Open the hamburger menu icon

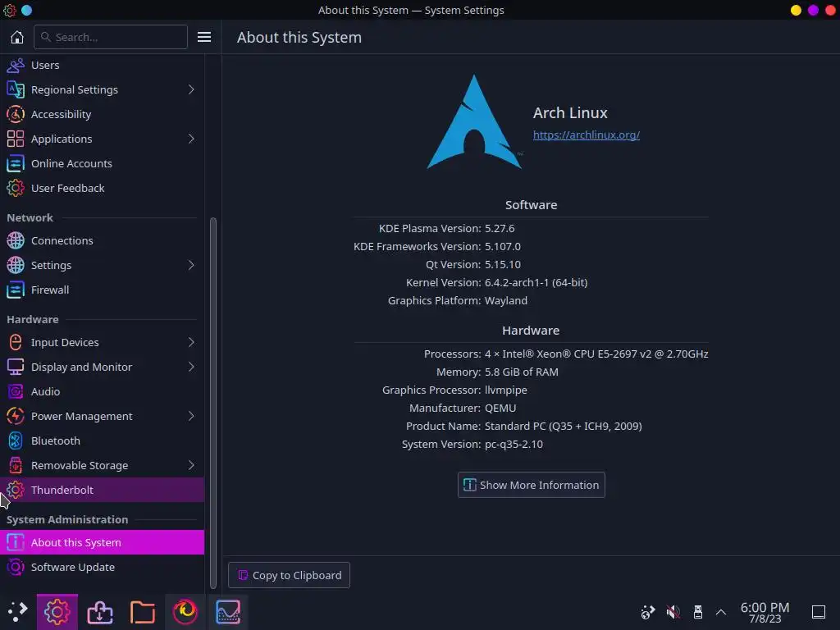[x=204, y=37]
